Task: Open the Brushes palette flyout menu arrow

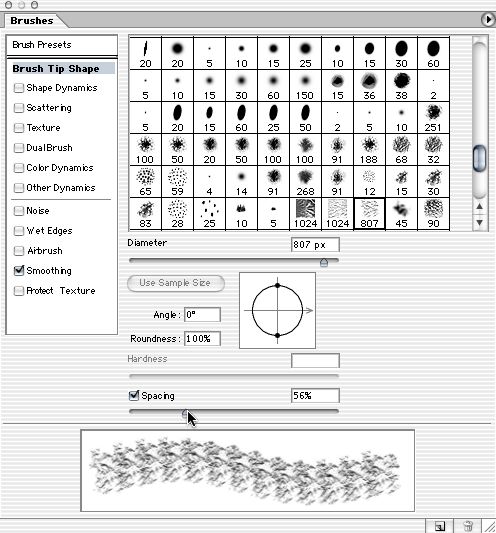Action: [x=488, y=20]
